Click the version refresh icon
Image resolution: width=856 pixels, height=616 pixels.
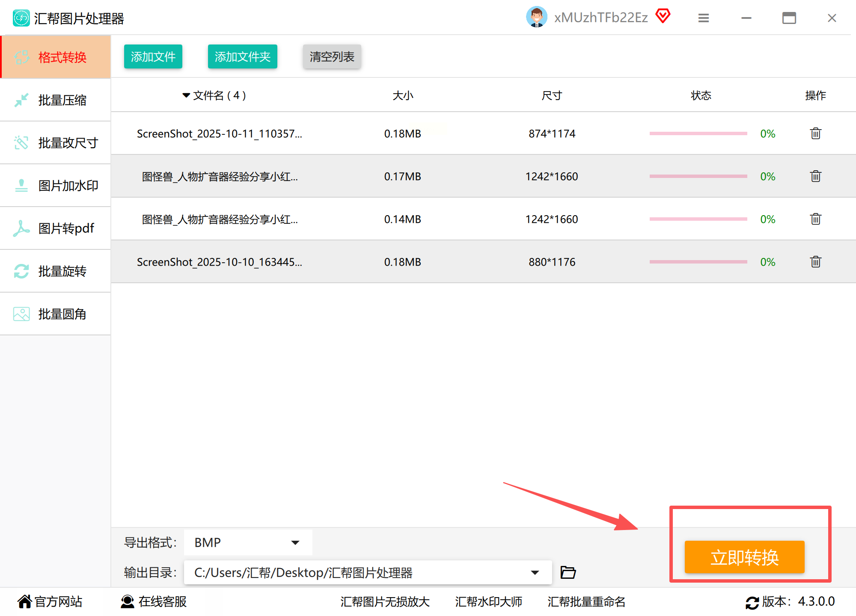click(752, 602)
